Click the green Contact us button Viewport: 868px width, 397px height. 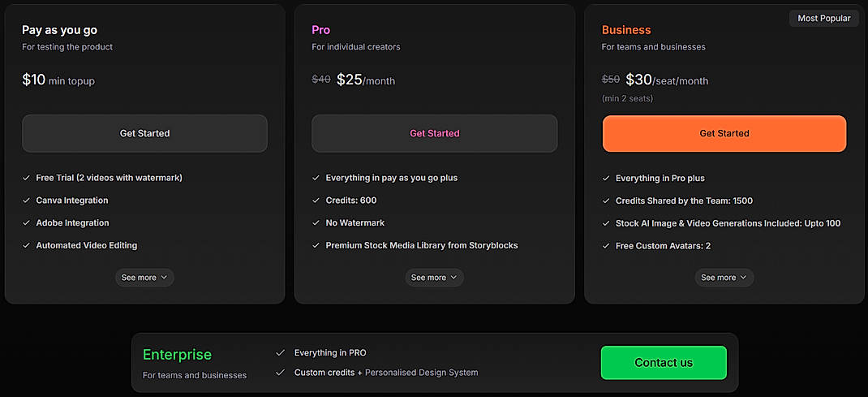coord(664,363)
